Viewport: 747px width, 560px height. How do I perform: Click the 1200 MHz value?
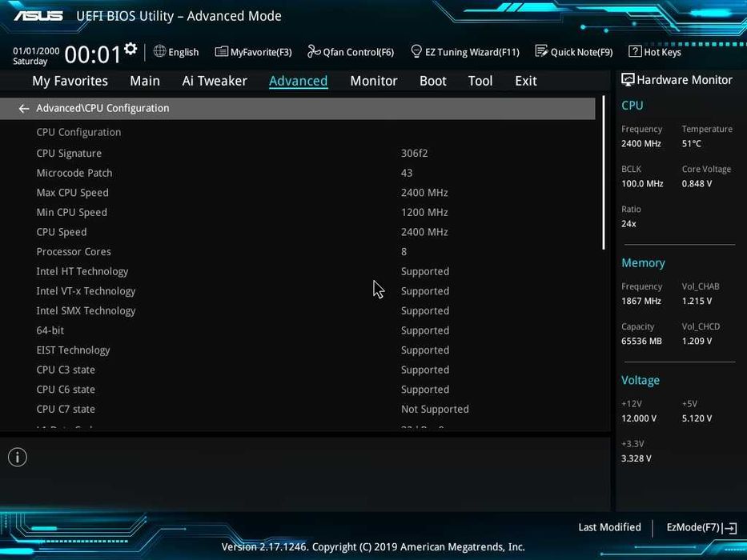pos(424,212)
